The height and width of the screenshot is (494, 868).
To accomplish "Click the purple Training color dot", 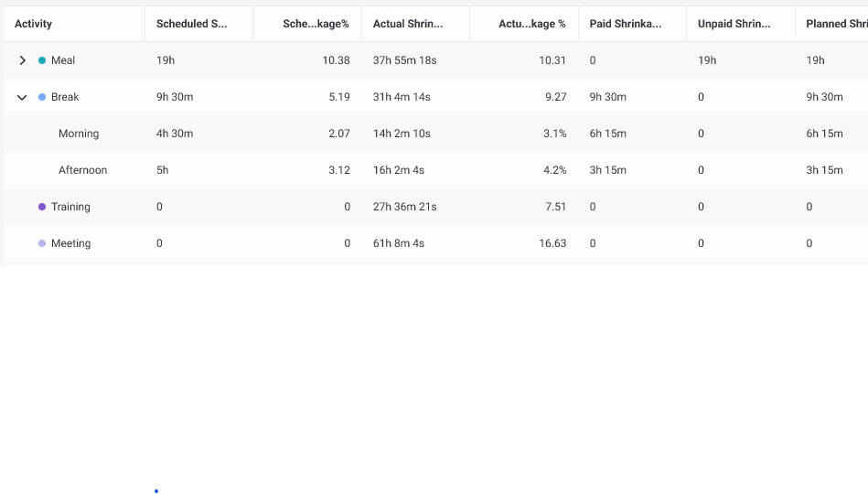I will pos(42,207).
